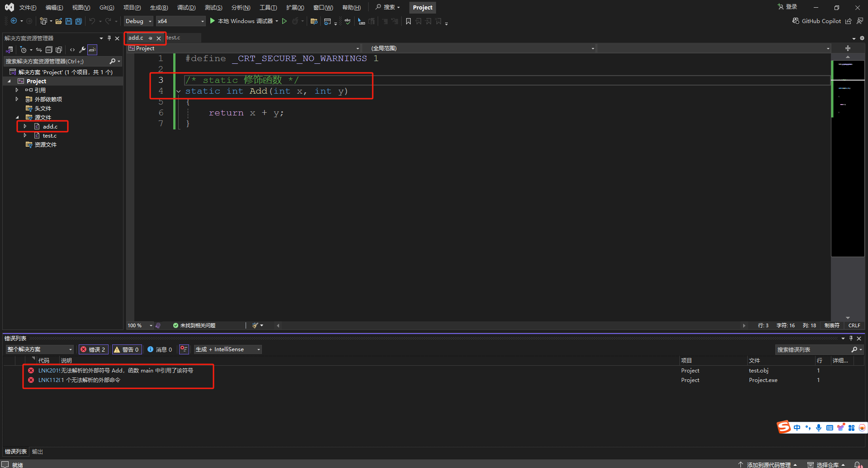Expand the test.c tree node arrow
Image resolution: width=868 pixels, height=468 pixels.
25,135
